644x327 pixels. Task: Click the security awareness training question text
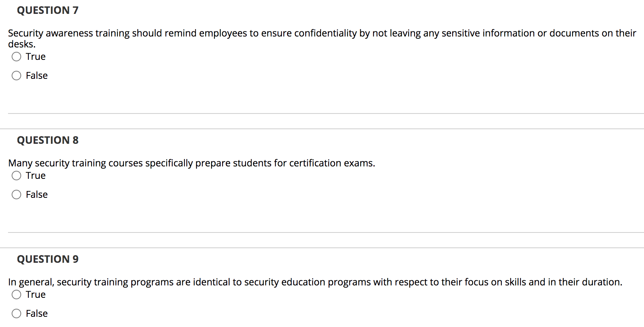322,38
